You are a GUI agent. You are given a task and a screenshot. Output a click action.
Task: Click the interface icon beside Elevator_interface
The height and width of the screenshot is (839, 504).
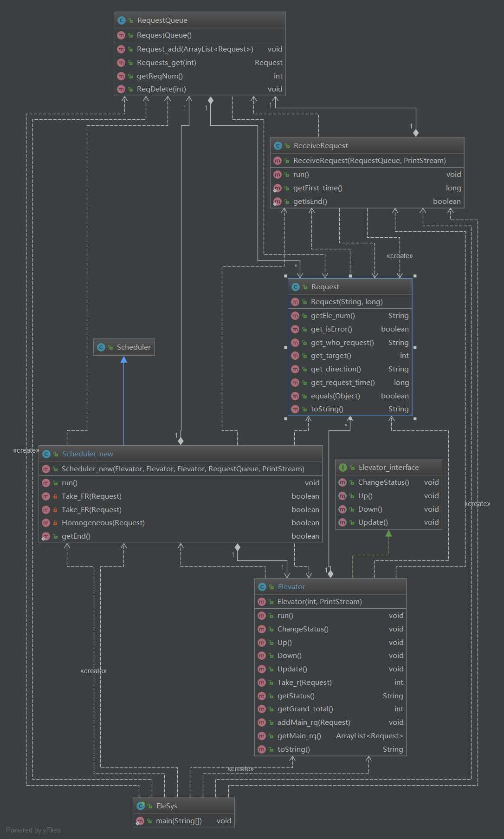(x=343, y=468)
